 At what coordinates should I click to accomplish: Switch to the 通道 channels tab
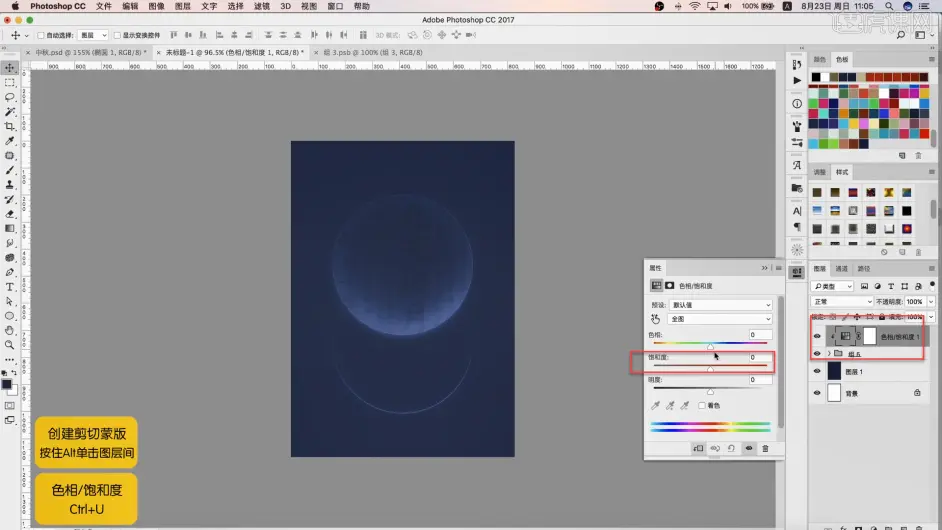tap(842, 269)
